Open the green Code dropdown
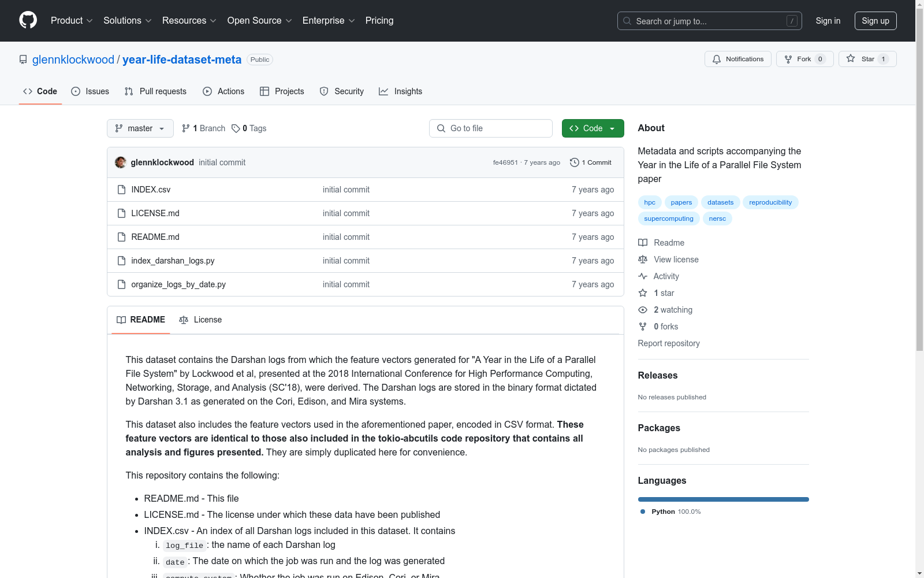Viewport: 924px width, 578px height. tap(593, 128)
